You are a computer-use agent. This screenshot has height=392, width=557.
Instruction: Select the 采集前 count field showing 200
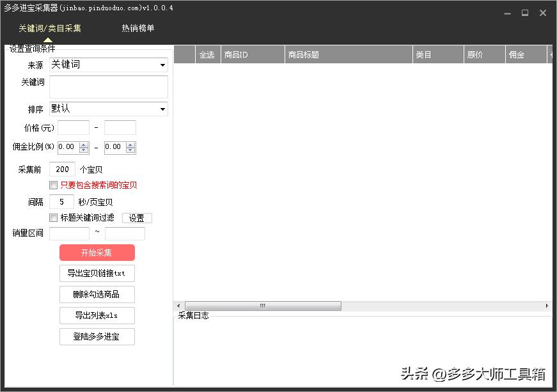pyautogui.click(x=62, y=169)
